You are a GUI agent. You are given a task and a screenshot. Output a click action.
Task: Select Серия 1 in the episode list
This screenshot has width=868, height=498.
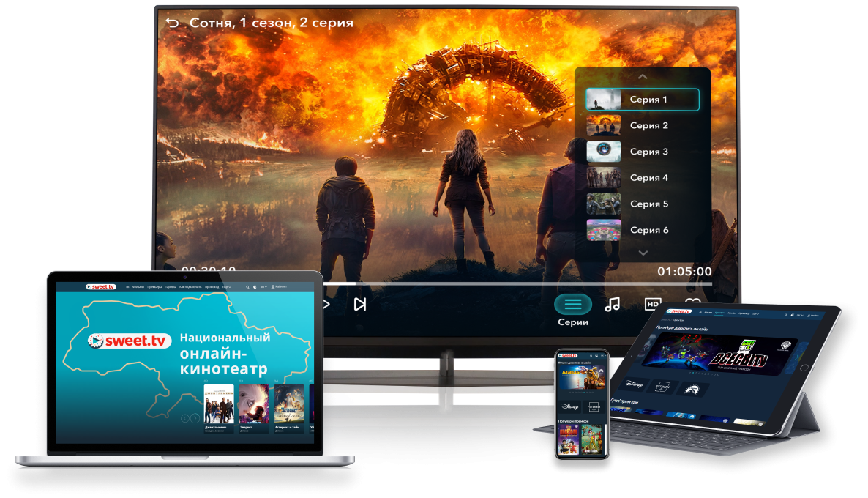coord(642,99)
